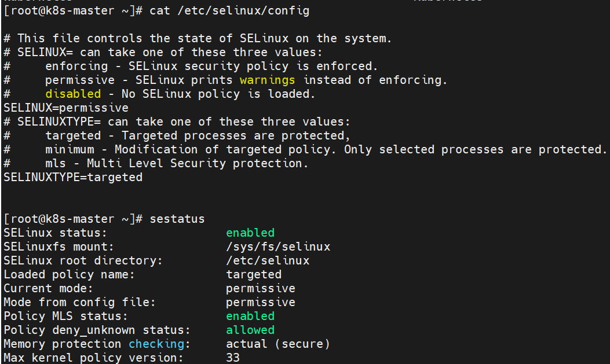The width and height of the screenshot is (610, 364).
Task: Click the 'cat /etc/selinux/config' command text
Action: point(229,10)
